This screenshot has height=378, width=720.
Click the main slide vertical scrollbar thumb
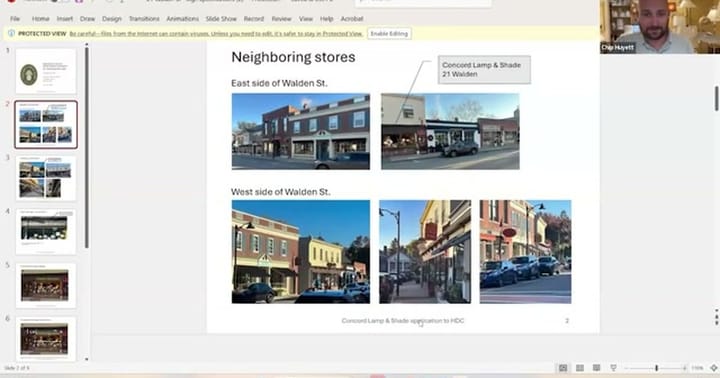pyautogui.click(x=716, y=98)
